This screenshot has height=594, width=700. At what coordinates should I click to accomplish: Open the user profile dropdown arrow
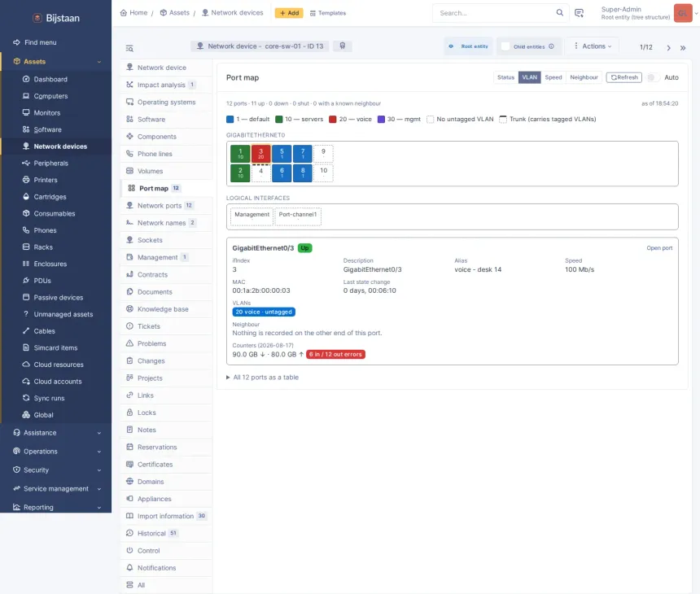[x=696, y=13]
